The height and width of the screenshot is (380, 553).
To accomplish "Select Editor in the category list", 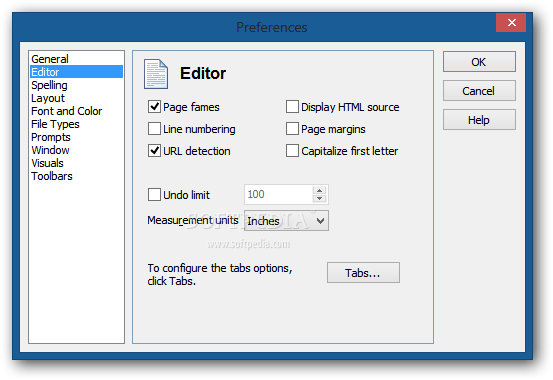I will tap(77, 72).
